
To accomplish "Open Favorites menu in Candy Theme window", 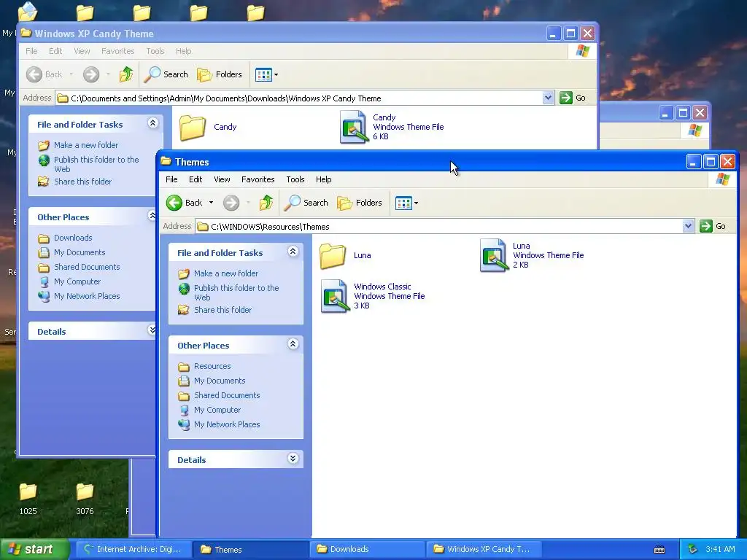I will (117, 51).
